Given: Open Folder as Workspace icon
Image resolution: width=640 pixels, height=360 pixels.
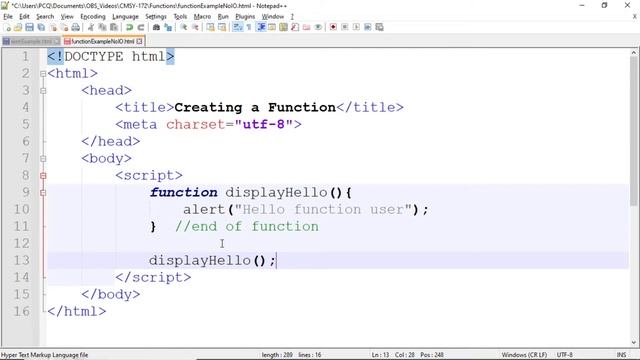Looking at the screenshot, I should 306,27.
